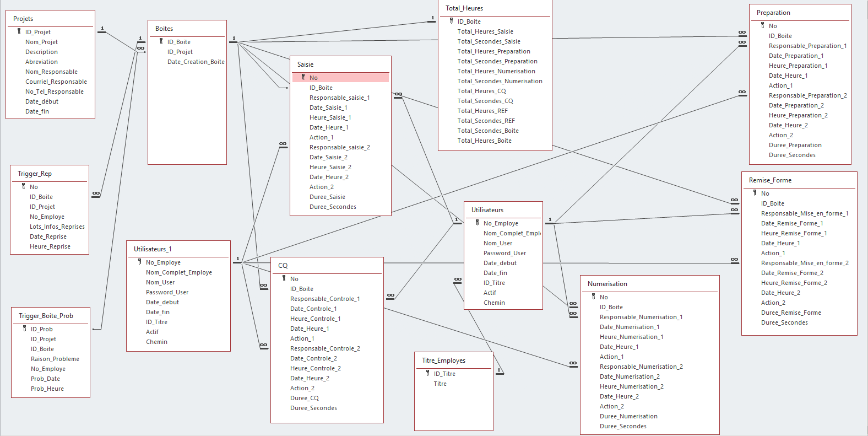
Task: Click the key icon next to No_Employe in Utilisateurs_1
Action: tap(139, 262)
